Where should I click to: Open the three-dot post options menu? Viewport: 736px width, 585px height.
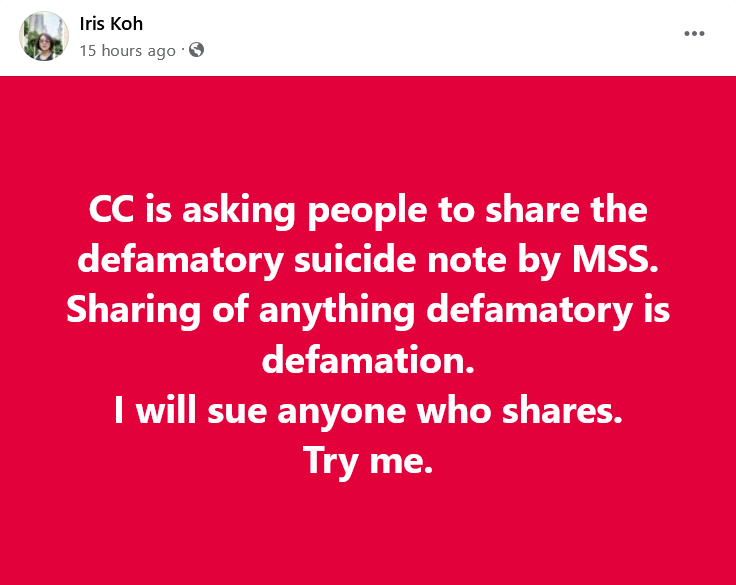pyautogui.click(x=694, y=33)
